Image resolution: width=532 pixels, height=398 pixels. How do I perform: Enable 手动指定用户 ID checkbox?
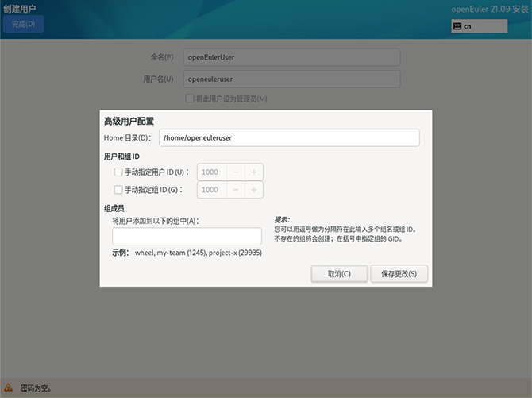point(118,172)
